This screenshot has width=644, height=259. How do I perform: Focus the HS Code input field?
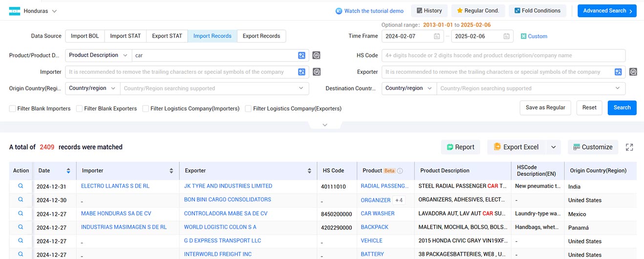tap(504, 55)
